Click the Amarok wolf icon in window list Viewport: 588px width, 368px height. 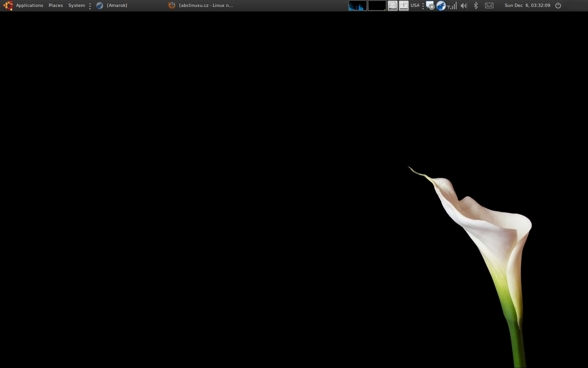(x=100, y=6)
